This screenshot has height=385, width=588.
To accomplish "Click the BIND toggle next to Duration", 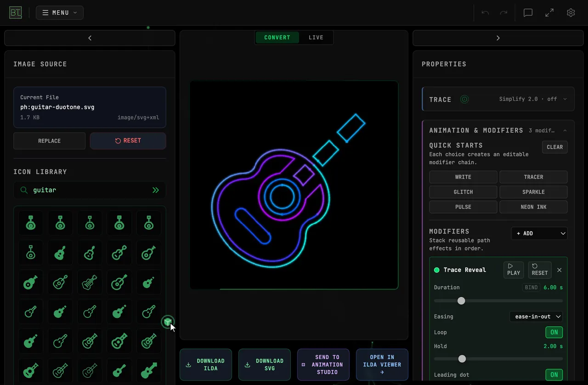I will coord(531,288).
